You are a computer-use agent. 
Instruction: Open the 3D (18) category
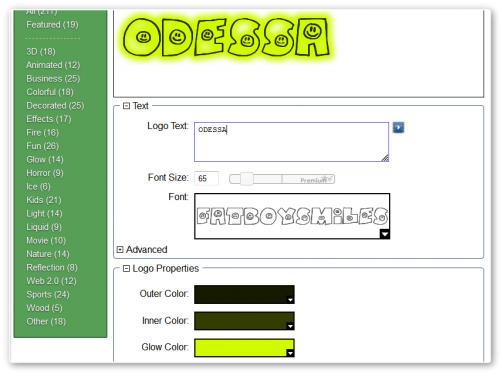click(41, 52)
